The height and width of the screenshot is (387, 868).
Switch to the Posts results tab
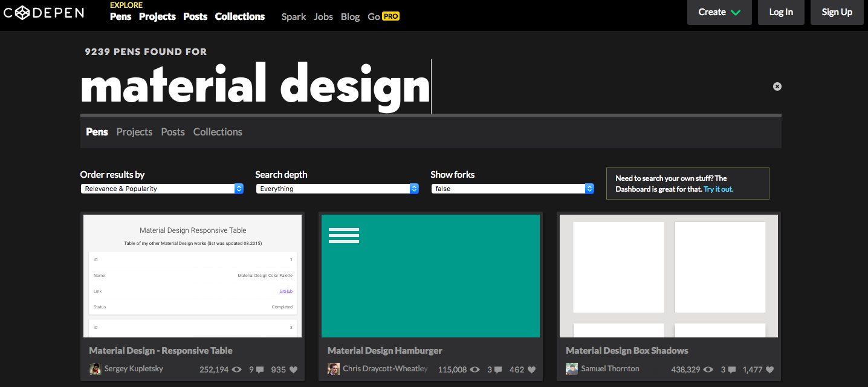pos(173,132)
